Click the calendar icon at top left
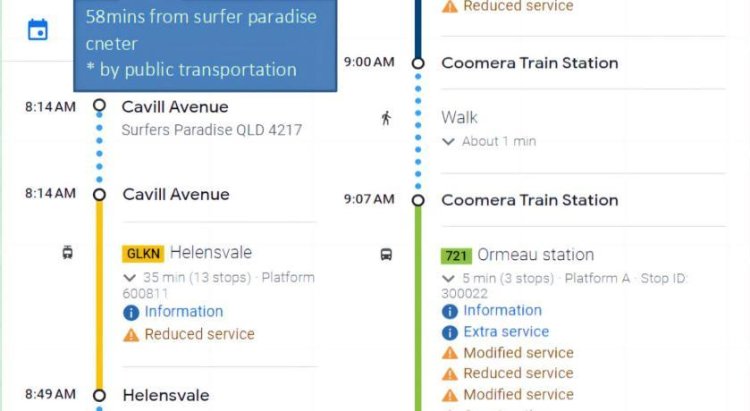The height and width of the screenshot is (411, 750). pos(38,30)
